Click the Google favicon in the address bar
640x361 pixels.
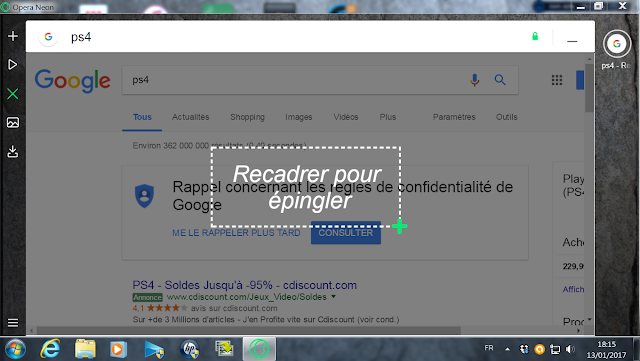pyautogui.click(x=48, y=37)
